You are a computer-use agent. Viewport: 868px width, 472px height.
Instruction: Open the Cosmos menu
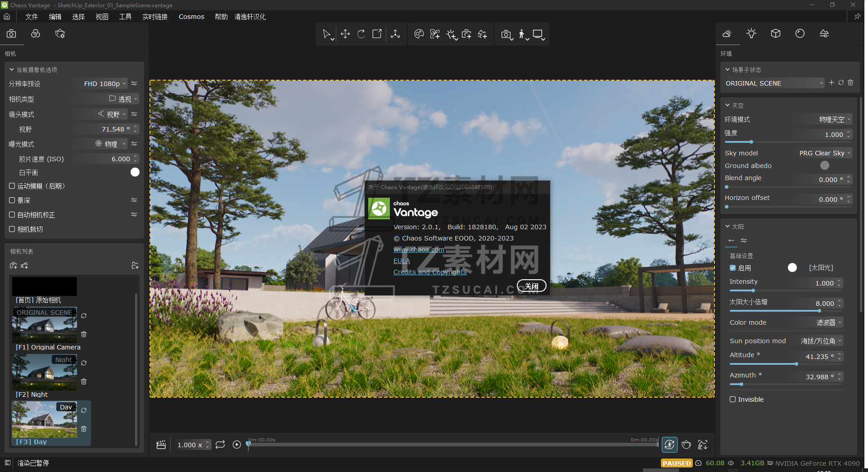pyautogui.click(x=191, y=17)
